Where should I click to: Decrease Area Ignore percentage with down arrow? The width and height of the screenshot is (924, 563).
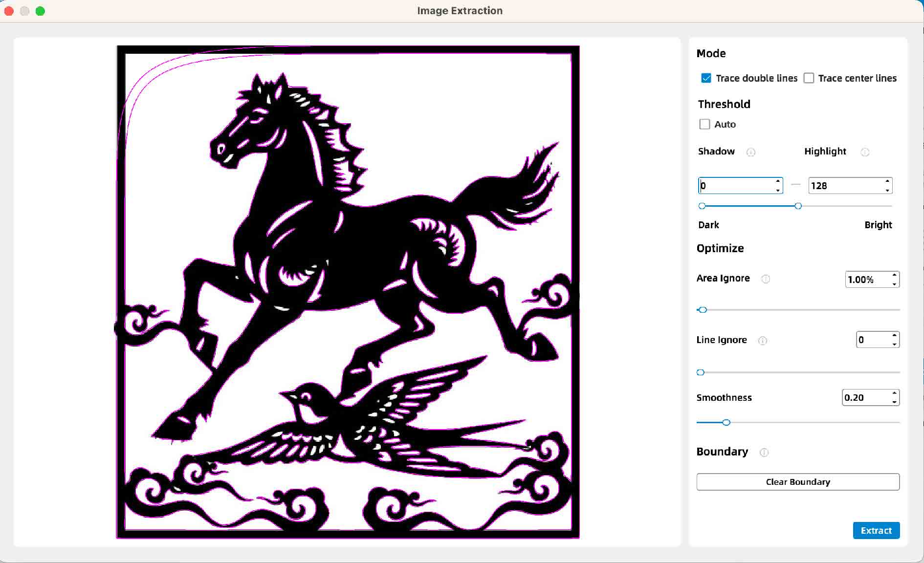point(894,284)
